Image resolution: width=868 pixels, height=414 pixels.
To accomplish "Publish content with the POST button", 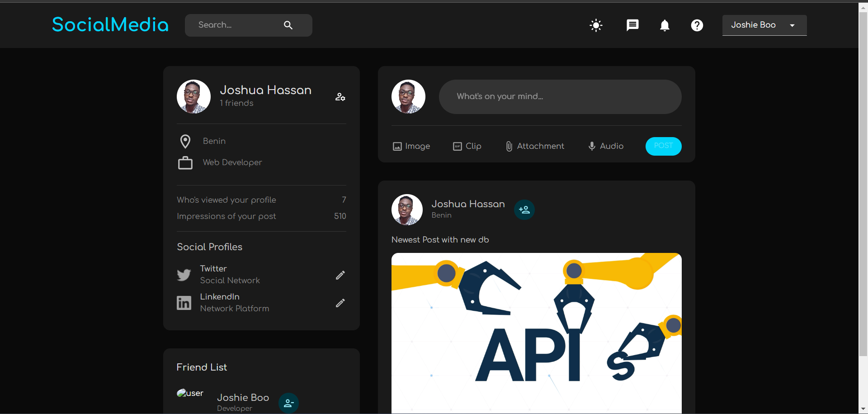I will (x=663, y=146).
